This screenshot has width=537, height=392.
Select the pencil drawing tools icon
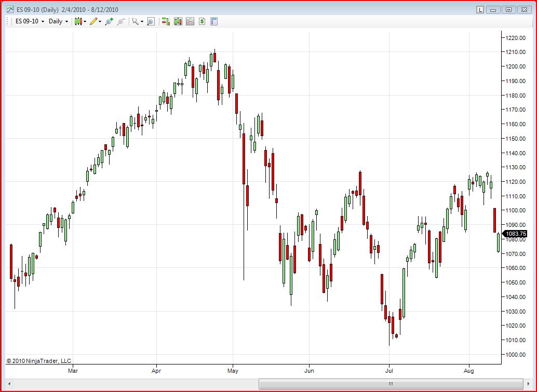(93, 22)
